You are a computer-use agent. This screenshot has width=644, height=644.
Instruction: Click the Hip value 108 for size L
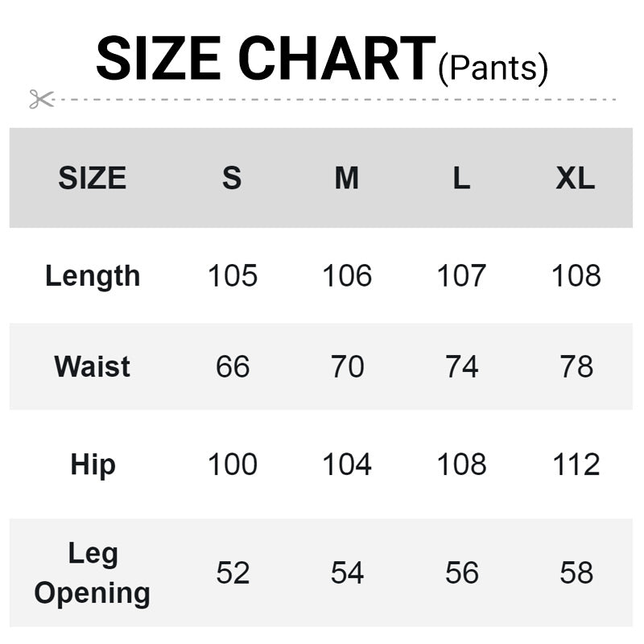click(461, 465)
